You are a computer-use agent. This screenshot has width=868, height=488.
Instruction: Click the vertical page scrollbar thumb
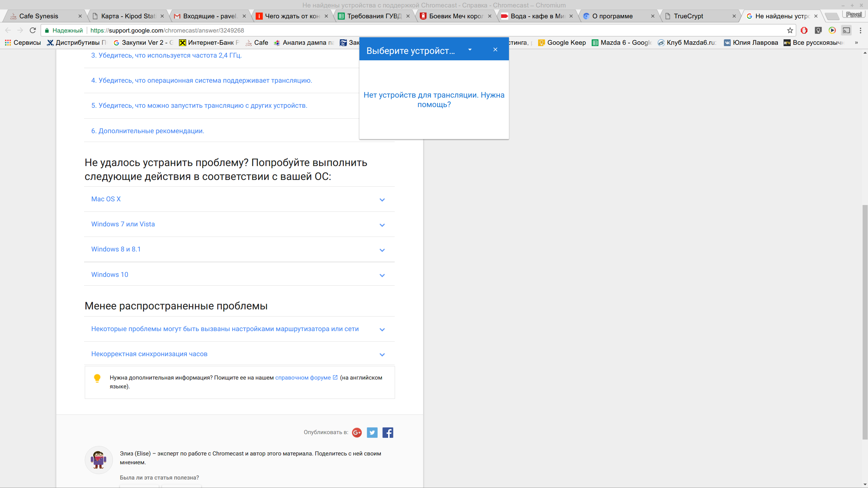click(865, 322)
